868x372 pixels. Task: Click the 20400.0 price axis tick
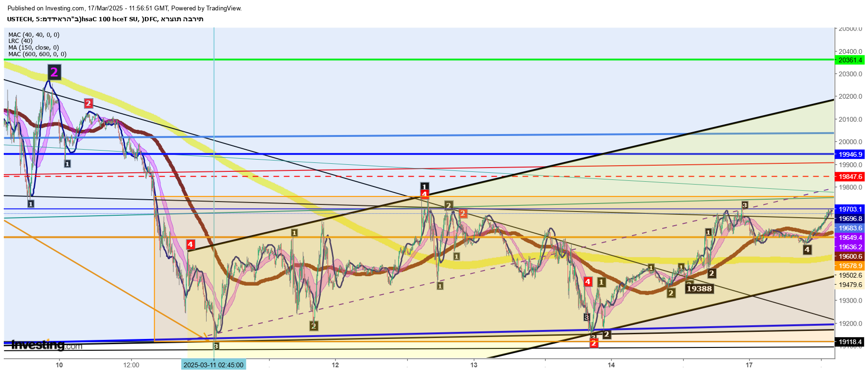coord(850,51)
